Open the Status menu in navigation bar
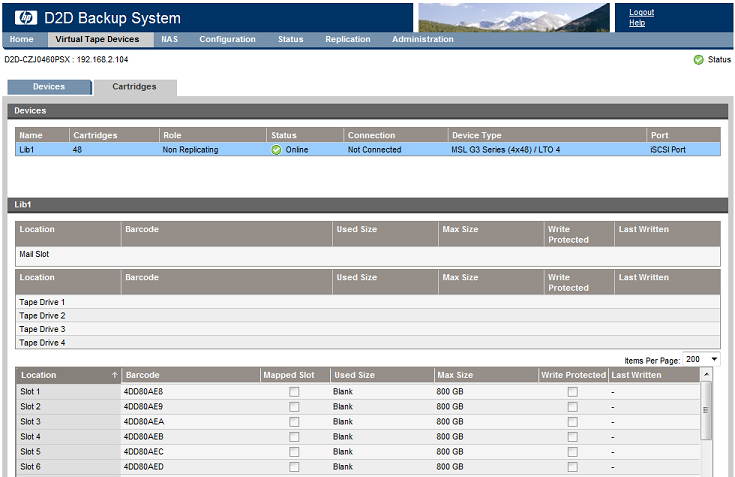The width and height of the screenshot is (735, 477). click(x=291, y=39)
